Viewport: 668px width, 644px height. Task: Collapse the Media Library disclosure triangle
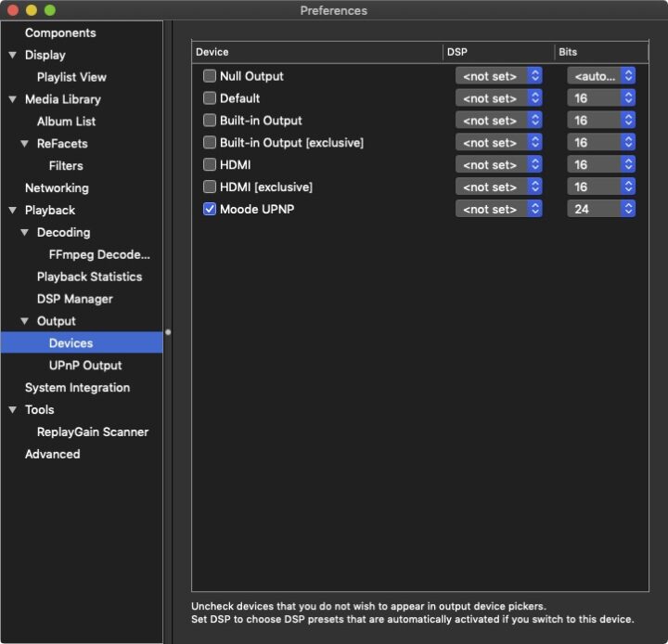coord(12,99)
